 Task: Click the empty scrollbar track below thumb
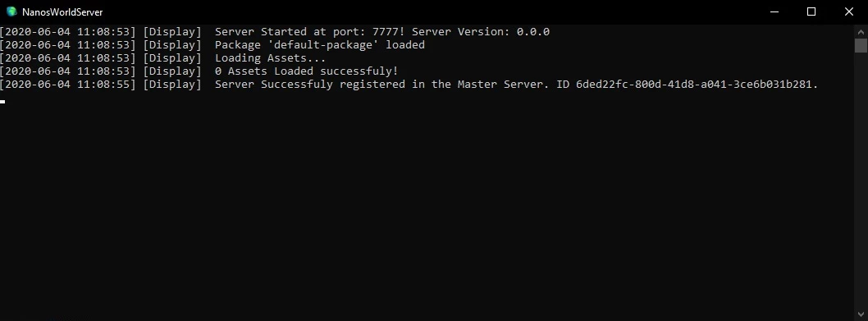(x=861, y=180)
